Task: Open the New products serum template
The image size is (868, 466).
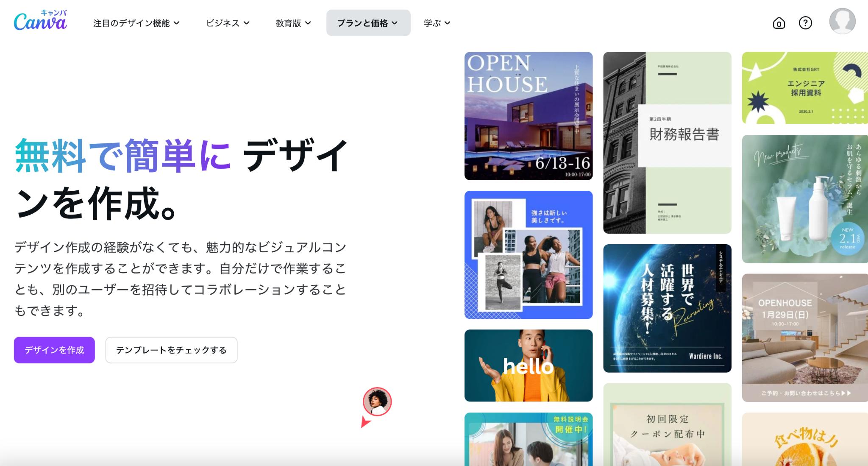Action: coord(805,199)
